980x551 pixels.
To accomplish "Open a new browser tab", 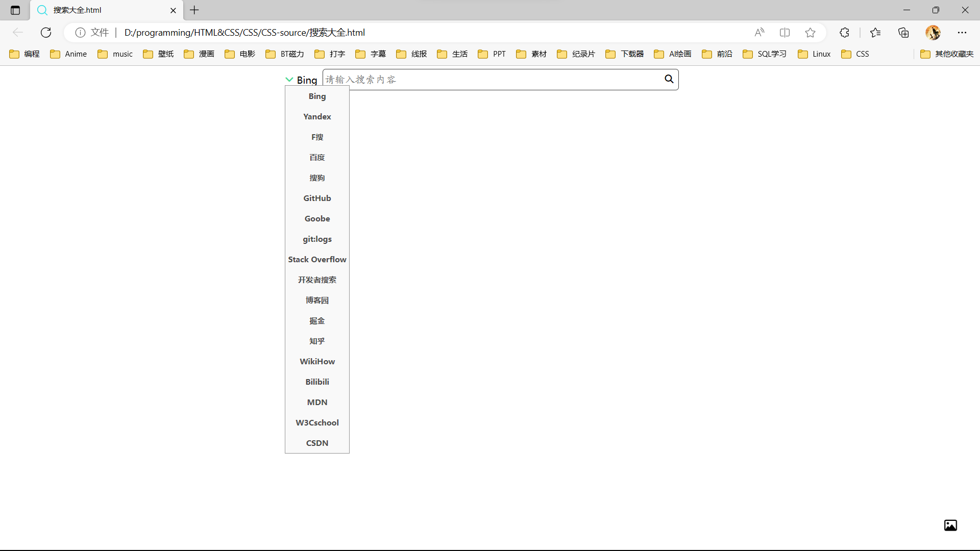I will pos(194,10).
